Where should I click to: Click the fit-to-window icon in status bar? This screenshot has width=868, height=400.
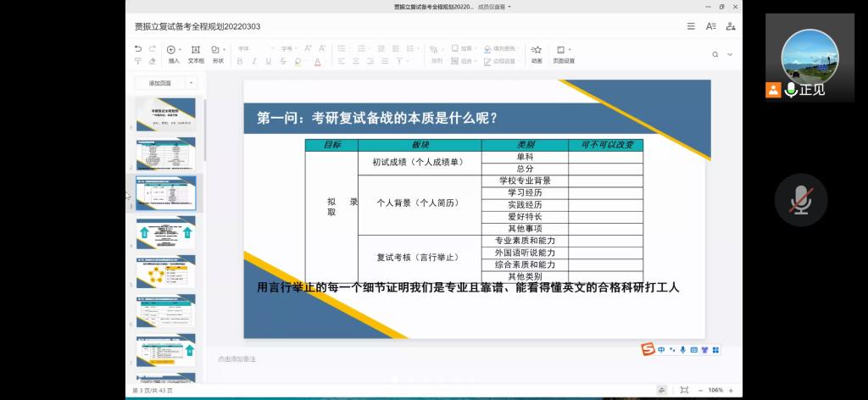pyautogui.click(x=684, y=390)
